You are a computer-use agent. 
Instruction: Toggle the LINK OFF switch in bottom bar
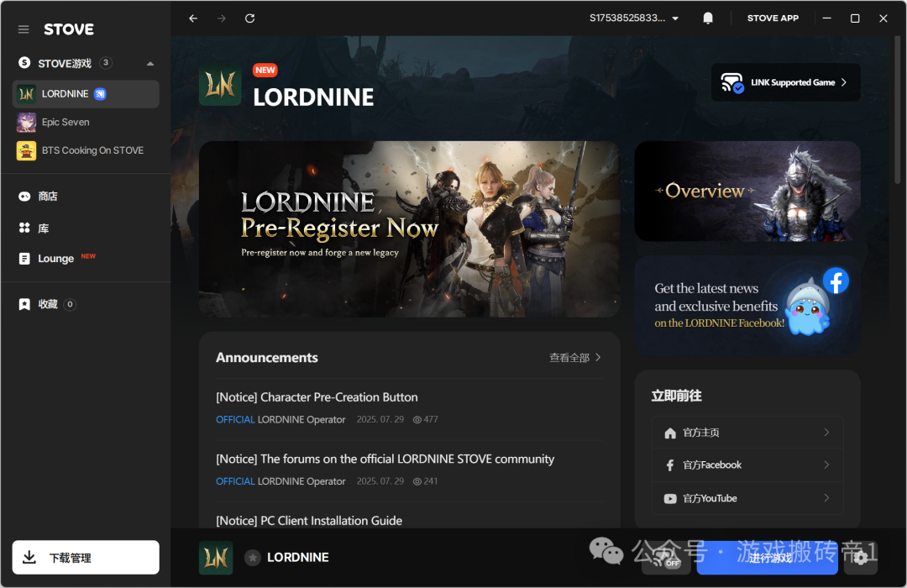661,557
